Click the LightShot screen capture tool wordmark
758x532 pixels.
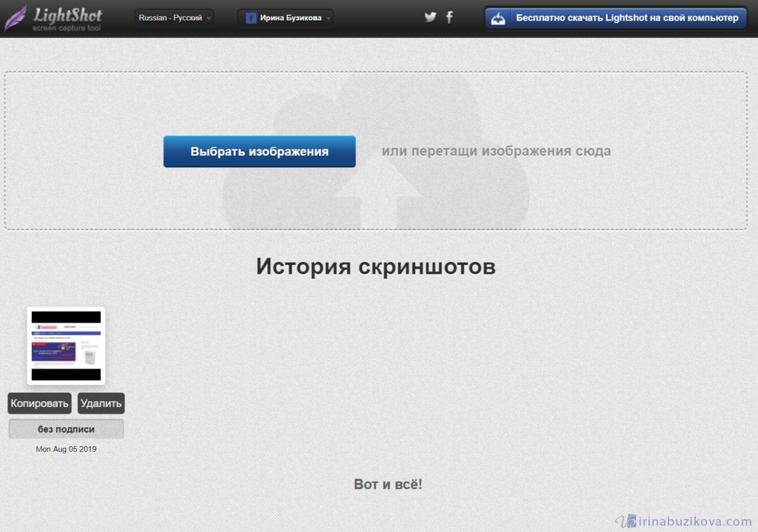click(67, 19)
